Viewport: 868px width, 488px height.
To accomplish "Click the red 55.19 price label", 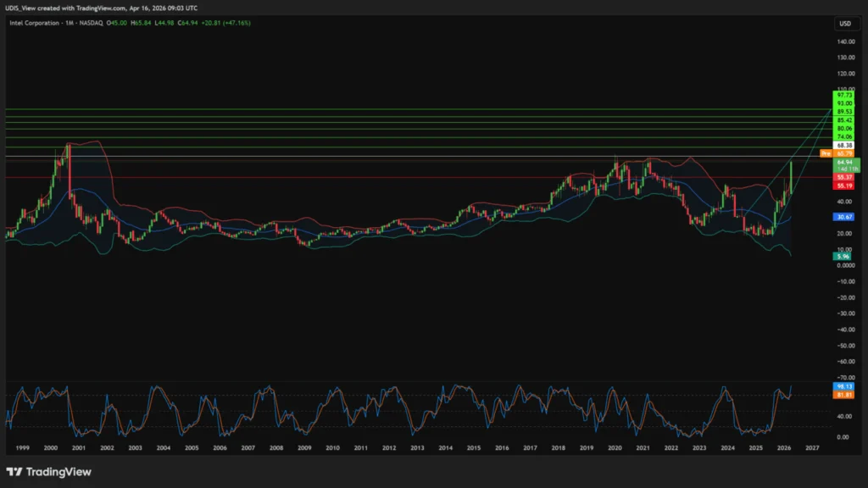I will (844, 186).
